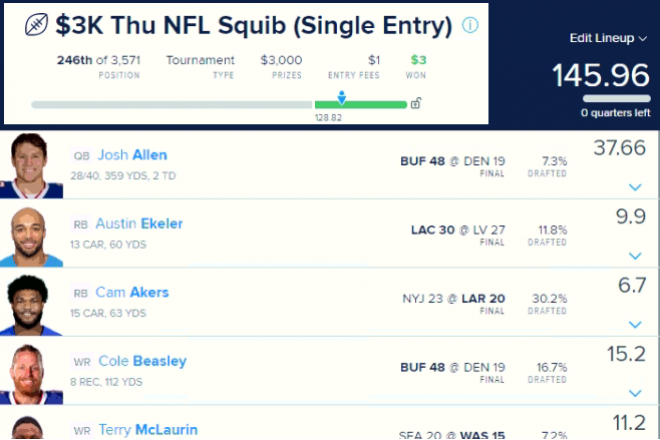The height and width of the screenshot is (440, 660).
Task: Expand Cole Beasley's scoring details chevron
Action: (x=635, y=393)
